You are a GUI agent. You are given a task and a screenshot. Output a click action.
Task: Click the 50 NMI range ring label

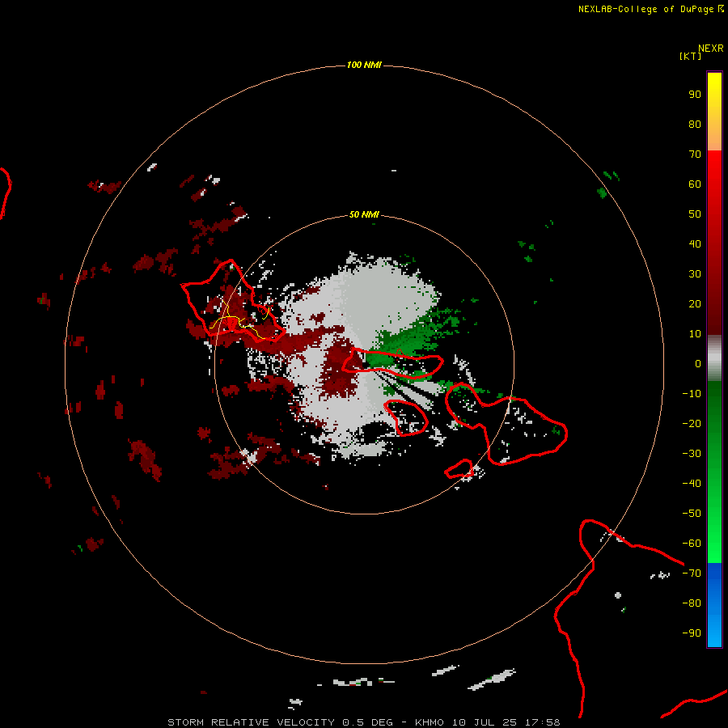pyautogui.click(x=364, y=214)
